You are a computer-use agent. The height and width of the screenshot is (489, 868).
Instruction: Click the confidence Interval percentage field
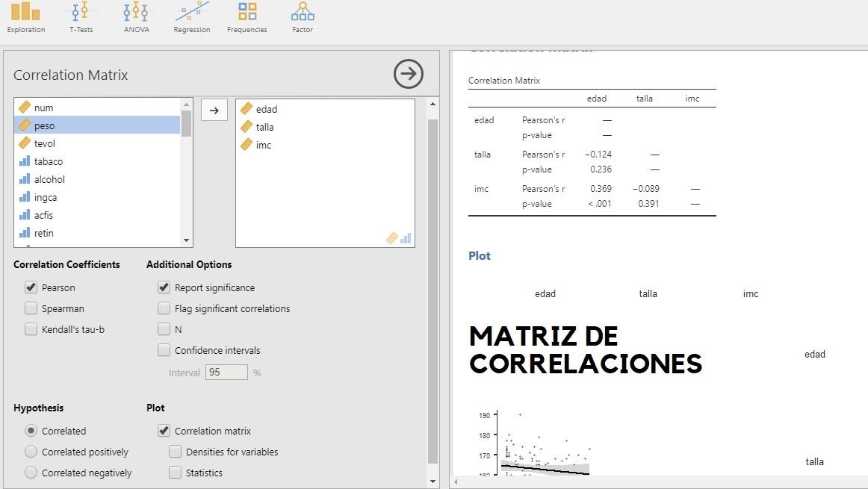point(226,372)
